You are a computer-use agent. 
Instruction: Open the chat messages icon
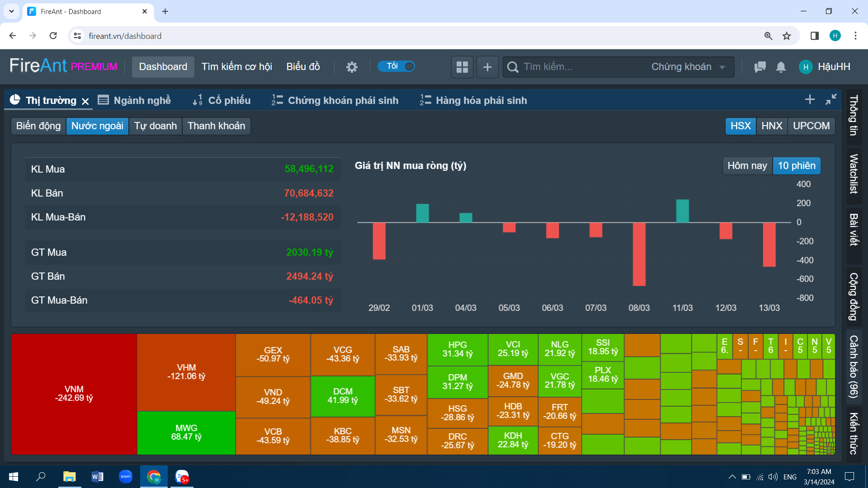click(x=760, y=67)
